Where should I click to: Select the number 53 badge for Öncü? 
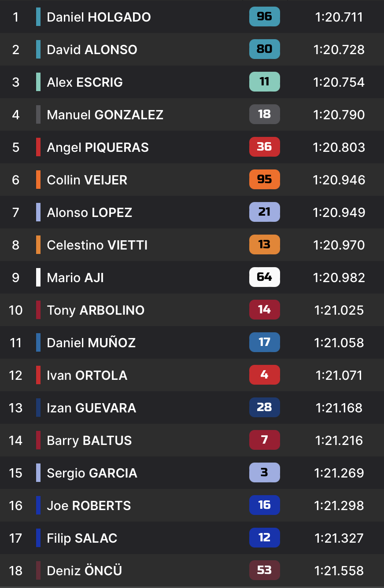click(264, 570)
